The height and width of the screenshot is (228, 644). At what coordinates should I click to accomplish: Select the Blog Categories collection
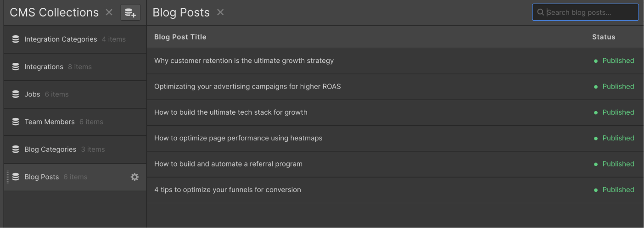(50, 150)
